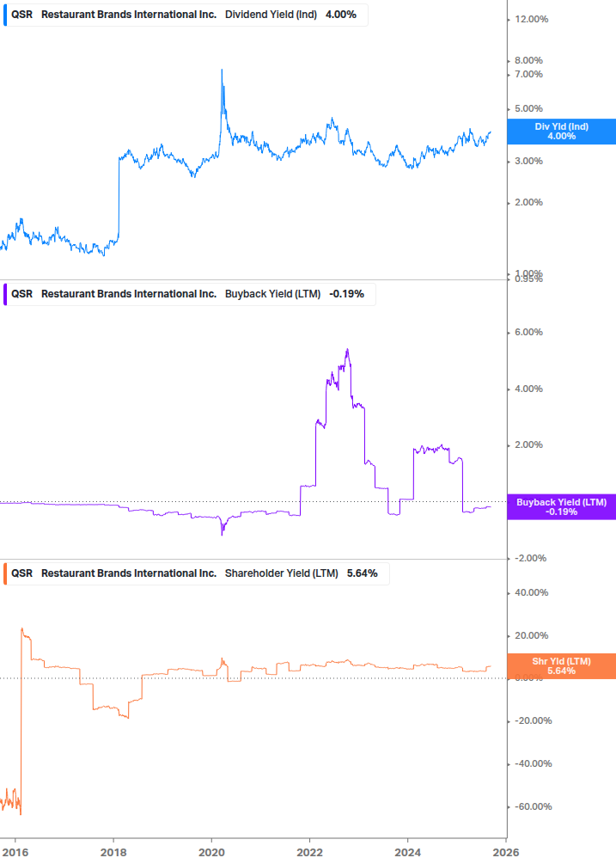Viewport: 616px width, 864px height.
Task: Select QSR ticker in the Dividend Yield legend
Action: [21, 15]
